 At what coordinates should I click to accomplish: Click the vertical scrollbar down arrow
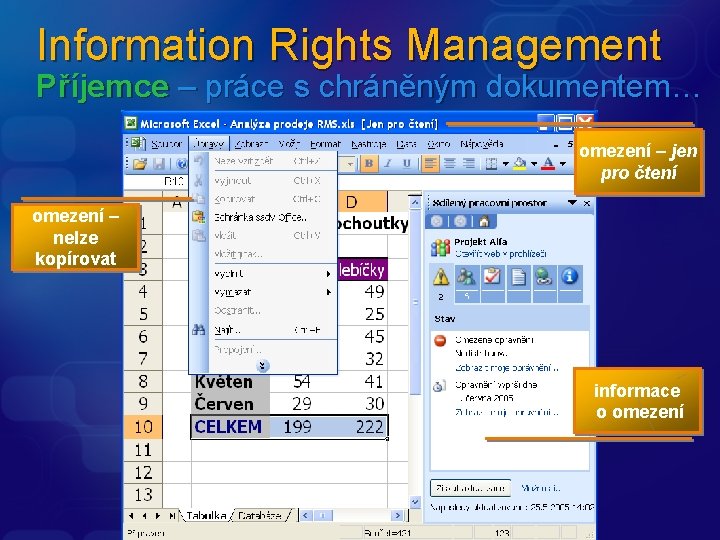[x=415, y=502]
